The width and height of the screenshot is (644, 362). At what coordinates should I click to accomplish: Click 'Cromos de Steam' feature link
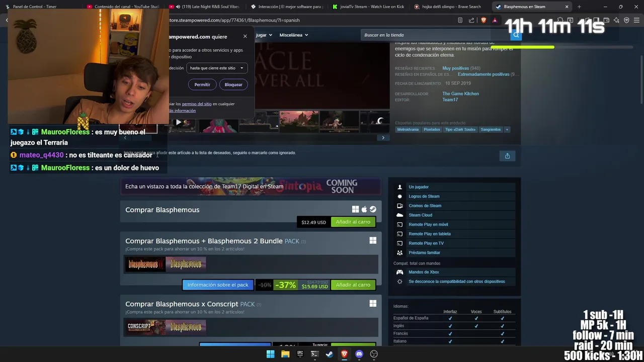(x=425, y=206)
